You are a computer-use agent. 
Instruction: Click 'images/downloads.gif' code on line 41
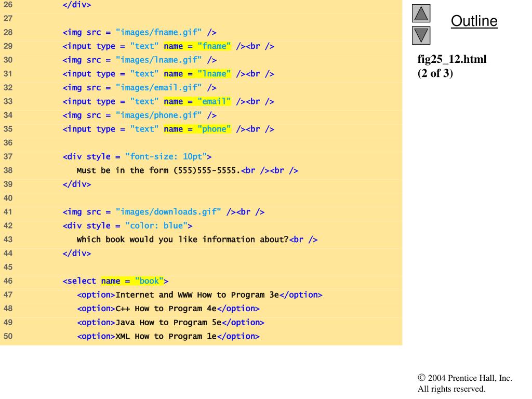click(x=164, y=212)
